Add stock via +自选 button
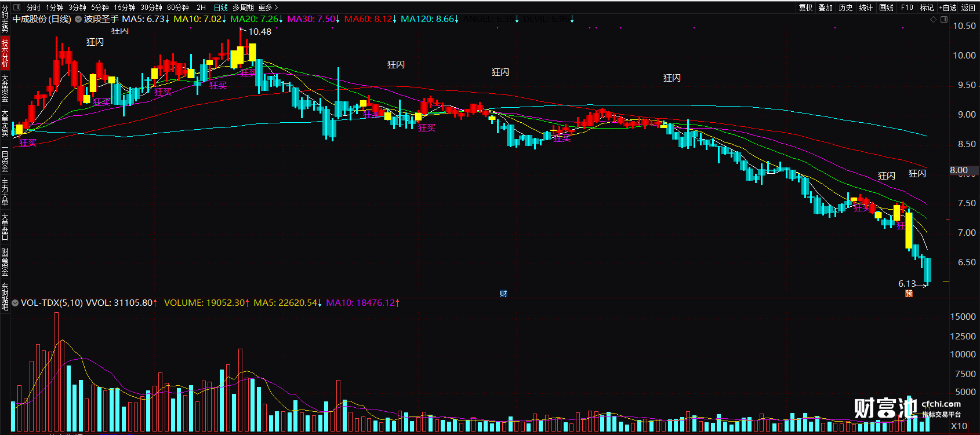Viewport: 980px width, 435px height. pos(948,8)
